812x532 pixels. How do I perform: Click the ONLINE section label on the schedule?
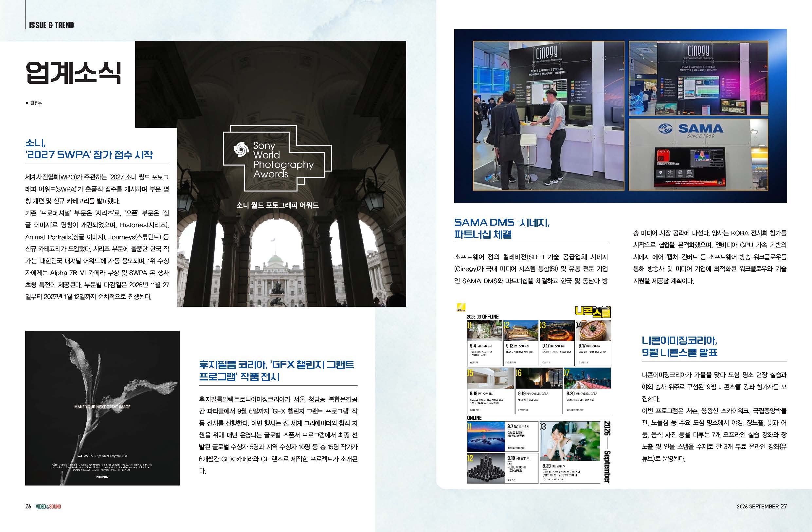[474, 418]
